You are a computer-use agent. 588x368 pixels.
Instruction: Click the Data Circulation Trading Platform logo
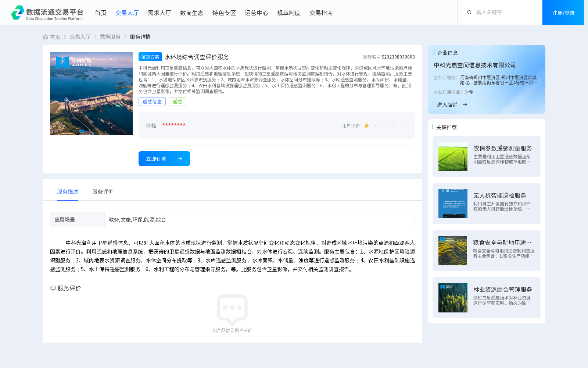(47, 13)
